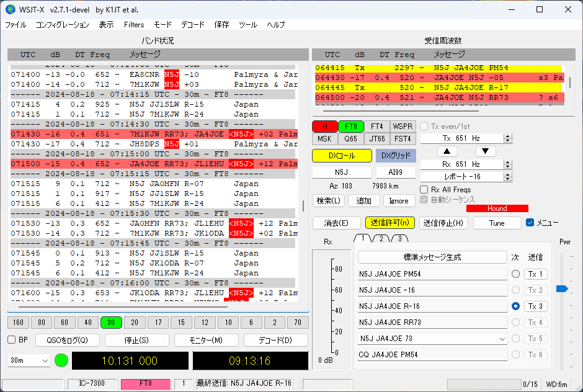The height and width of the screenshot is (392, 583).
Task: Click the down arrow frequency button
Action: (485, 151)
